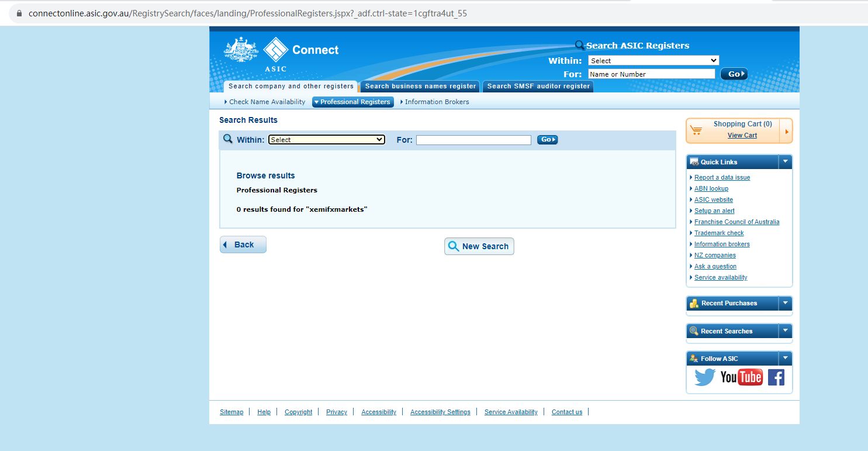The height and width of the screenshot is (451, 868).
Task: Expand the Recent Purchases panel
Action: tap(786, 303)
